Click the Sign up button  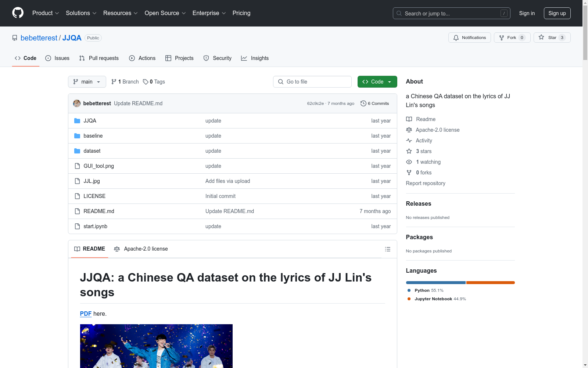point(557,13)
